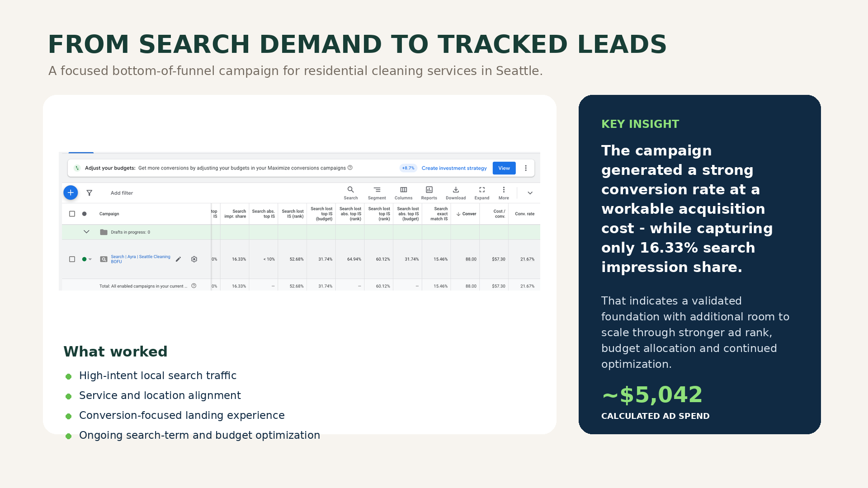868x488 pixels.
Task: Sort by Search abs. top IS header
Action: [x=264, y=214]
